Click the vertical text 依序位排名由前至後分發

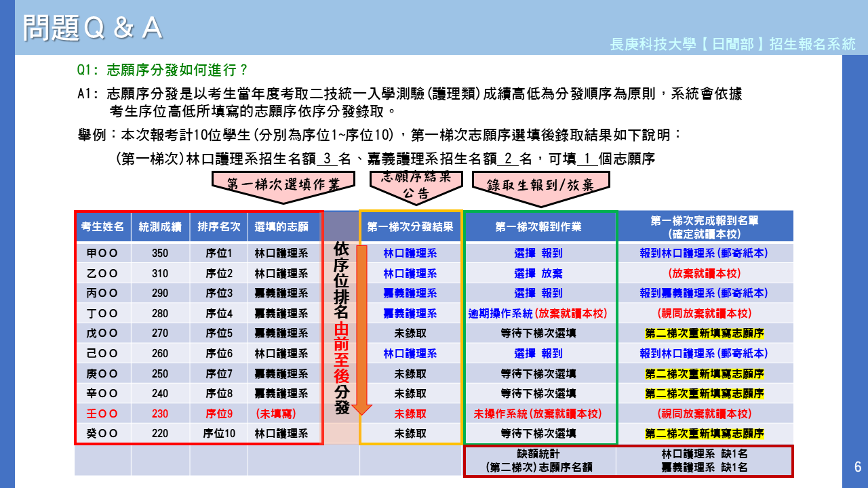342,328
